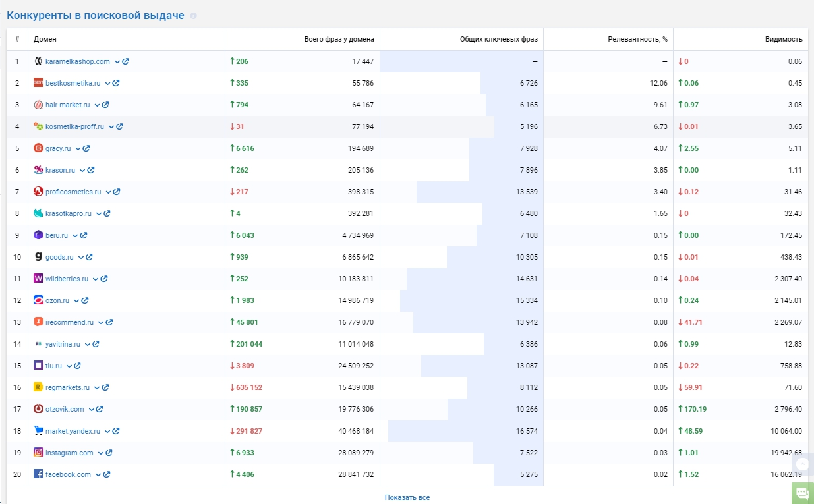This screenshot has width=814, height=504.
Task: Open the market.yandex.ru domain link
Action: pos(73,431)
